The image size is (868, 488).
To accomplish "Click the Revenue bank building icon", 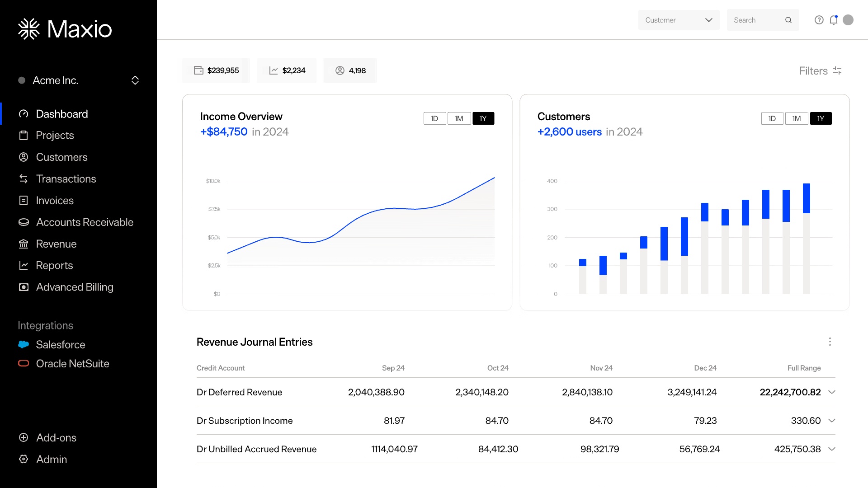I will click(24, 244).
